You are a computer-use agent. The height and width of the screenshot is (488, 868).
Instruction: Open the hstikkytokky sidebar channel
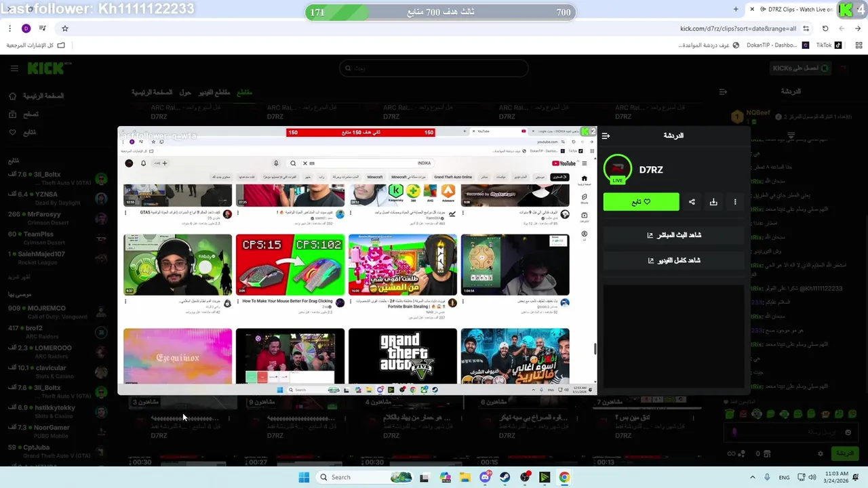58,411
